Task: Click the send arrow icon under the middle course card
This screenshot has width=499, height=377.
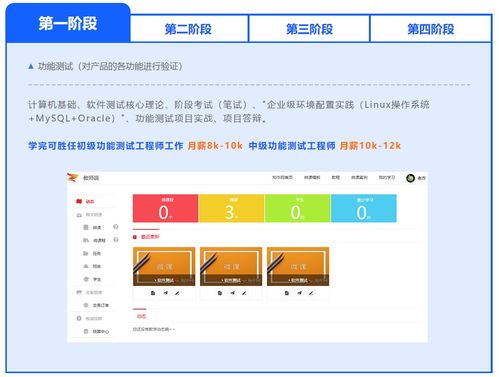Action: coord(232,293)
